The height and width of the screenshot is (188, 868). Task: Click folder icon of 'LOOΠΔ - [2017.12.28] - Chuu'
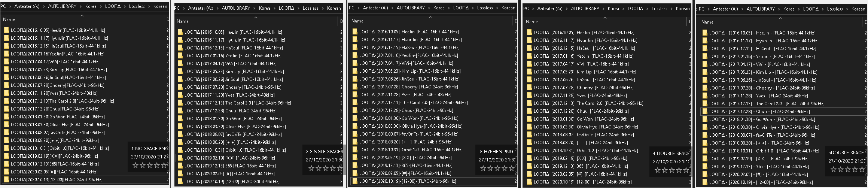click(705, 112)
